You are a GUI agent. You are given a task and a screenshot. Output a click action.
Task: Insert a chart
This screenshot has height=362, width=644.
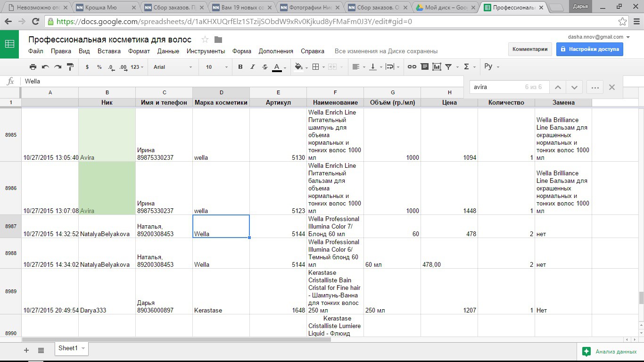pyautogui.click(x=437, y=67)
